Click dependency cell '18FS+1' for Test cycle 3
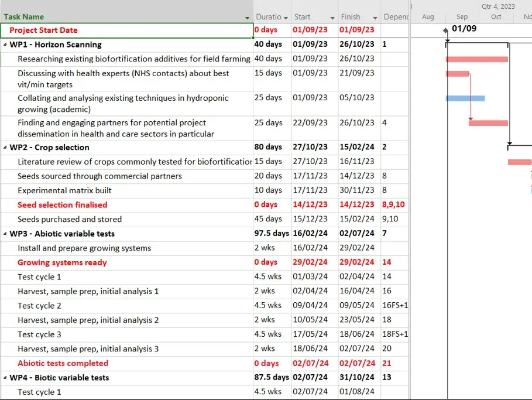Viewport: 532px width, 400px height. pyautogui.click(x=395, y=334)
